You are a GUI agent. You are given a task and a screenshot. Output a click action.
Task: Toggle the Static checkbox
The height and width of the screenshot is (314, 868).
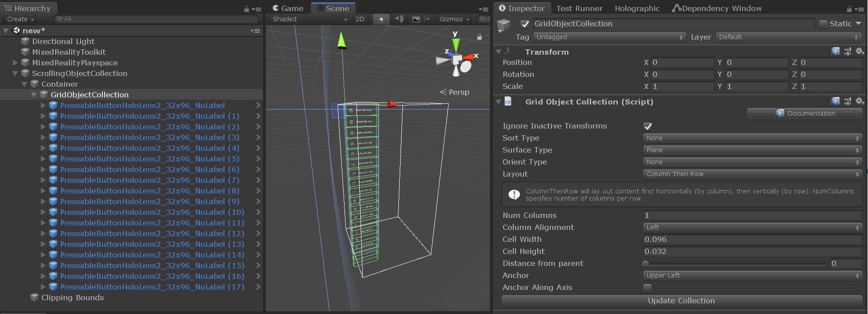coord(823,24)
